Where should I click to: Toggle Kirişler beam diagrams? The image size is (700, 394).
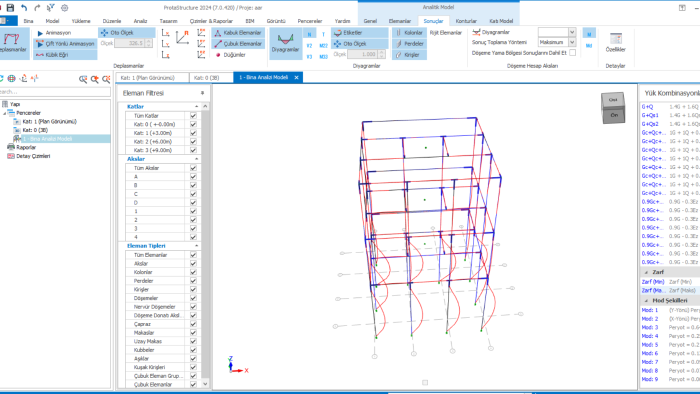pos(409,55)
